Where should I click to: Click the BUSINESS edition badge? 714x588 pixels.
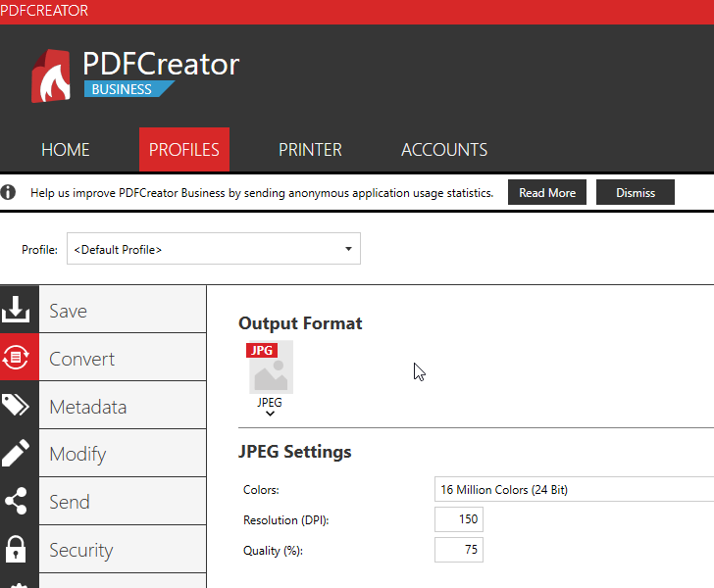coord(128,89)
